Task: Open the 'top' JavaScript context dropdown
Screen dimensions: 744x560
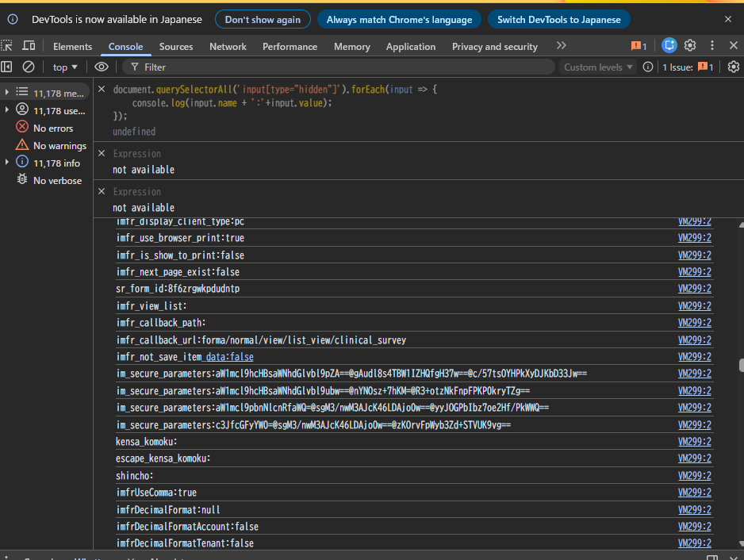Action: tap(65, 67)
